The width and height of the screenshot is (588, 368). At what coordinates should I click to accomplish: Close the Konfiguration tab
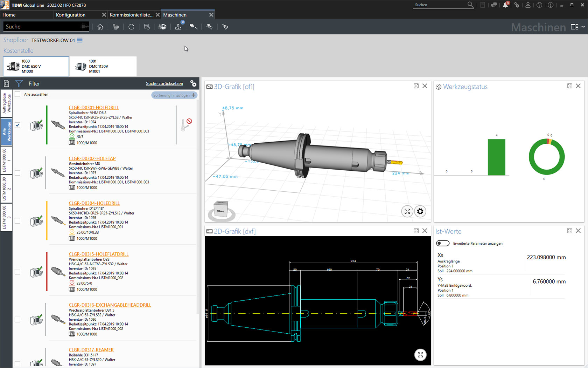[104, 15]
